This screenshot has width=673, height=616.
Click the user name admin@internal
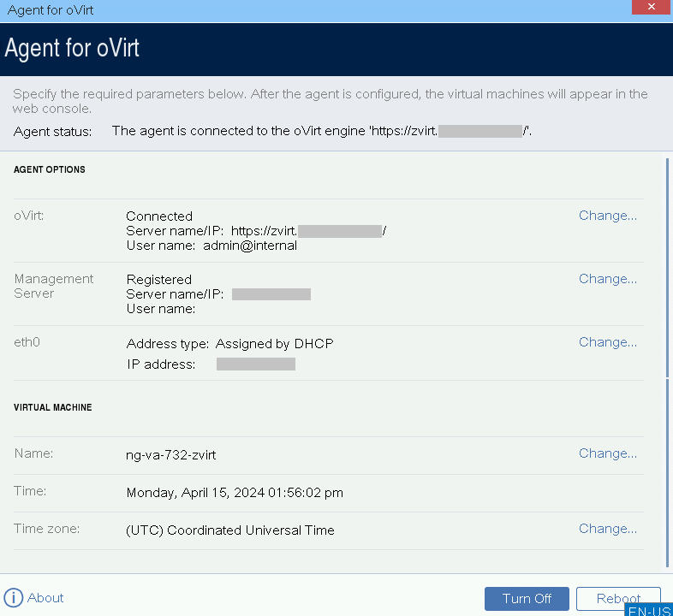[x=250, y=246]
